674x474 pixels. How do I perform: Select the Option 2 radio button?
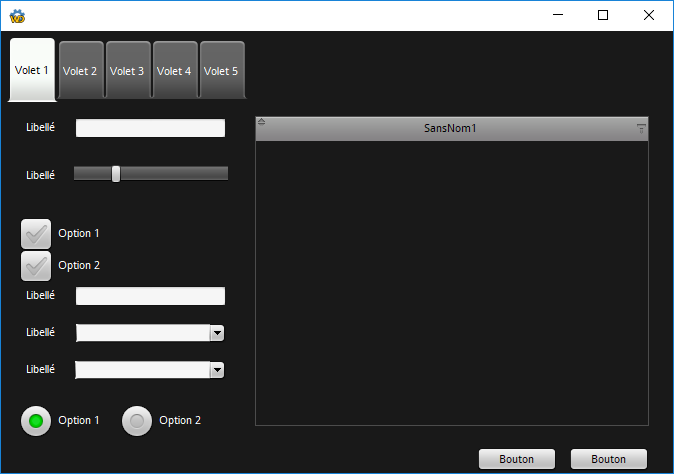point(137,421)
